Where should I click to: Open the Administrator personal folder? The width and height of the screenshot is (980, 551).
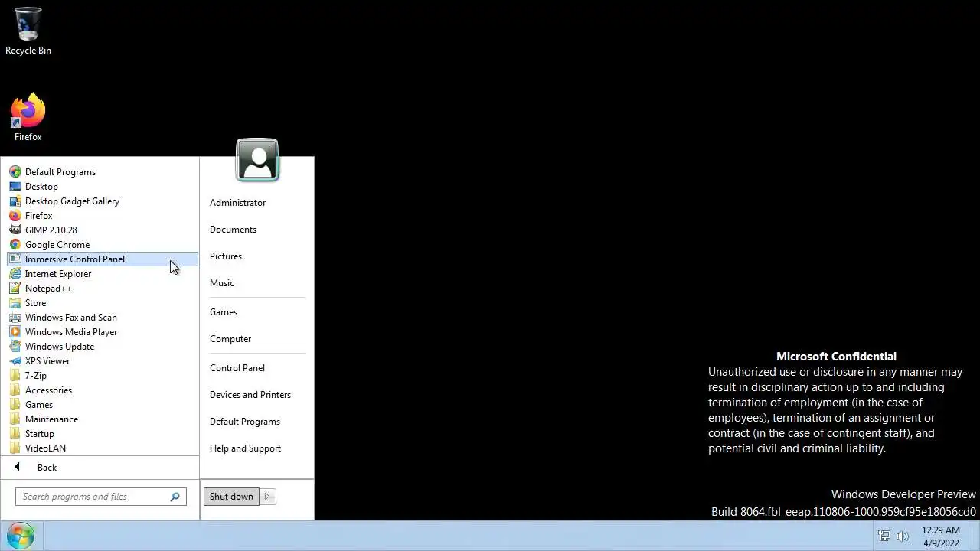click(237, 203)
